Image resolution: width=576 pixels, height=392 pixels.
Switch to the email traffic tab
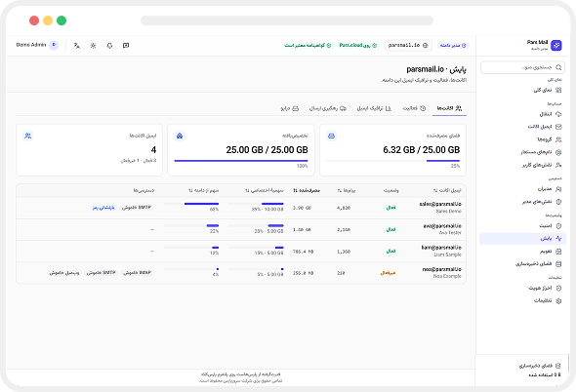pos(374,108)
